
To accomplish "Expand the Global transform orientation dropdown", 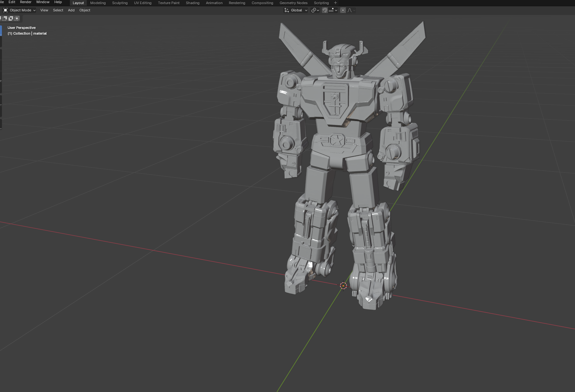I will coord(296,10).
